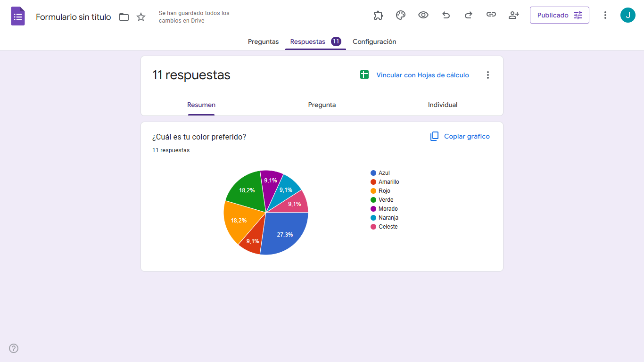Viewport: 644px width, 362px height.
Task: Click the Verde legend label
Action: (386, 200)
